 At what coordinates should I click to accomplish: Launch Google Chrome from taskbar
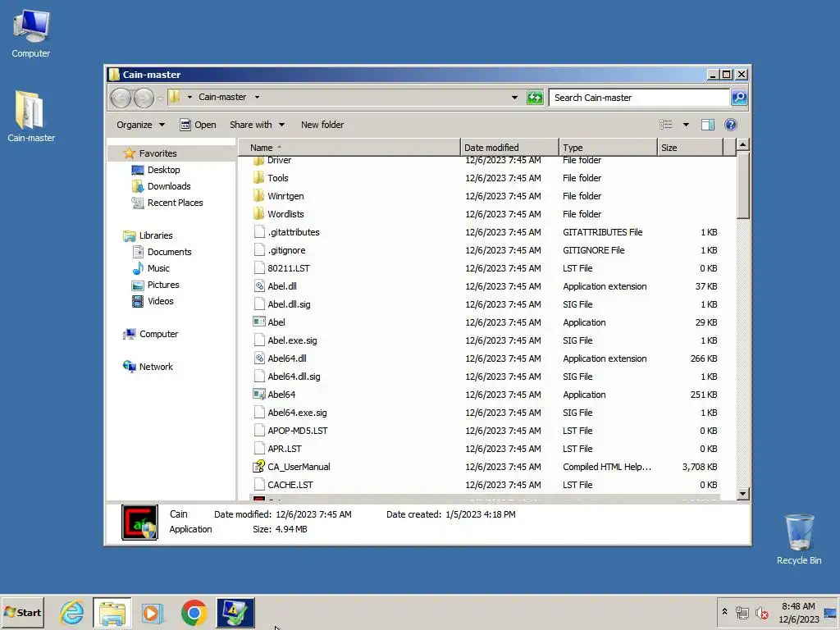click(x=194, y=612)
